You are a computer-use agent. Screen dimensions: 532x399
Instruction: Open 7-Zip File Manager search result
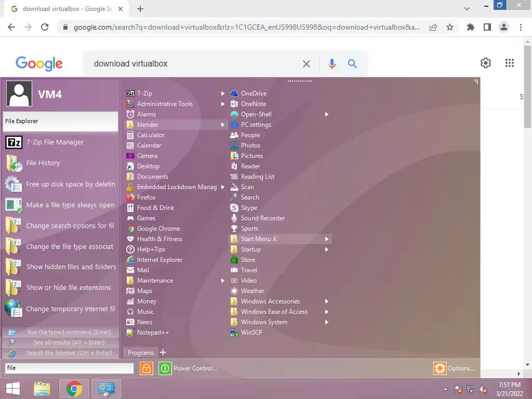pyautogui.click(x=60, y=142)
